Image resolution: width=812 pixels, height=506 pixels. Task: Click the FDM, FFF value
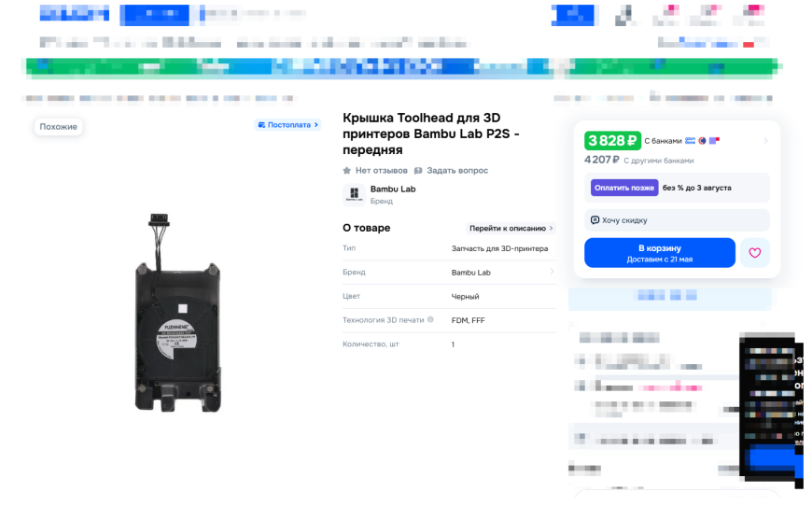[469, 320]
